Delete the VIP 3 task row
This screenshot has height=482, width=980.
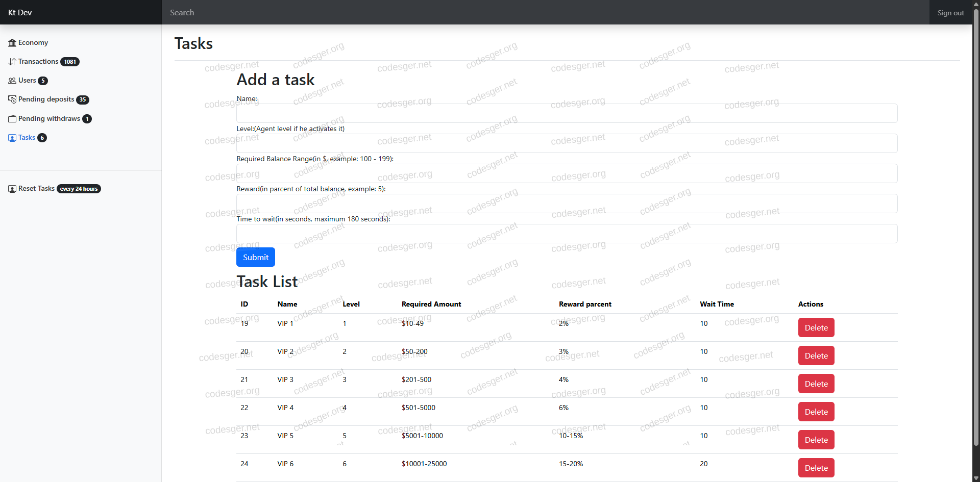pyautogui.click(x=816, y=384)
